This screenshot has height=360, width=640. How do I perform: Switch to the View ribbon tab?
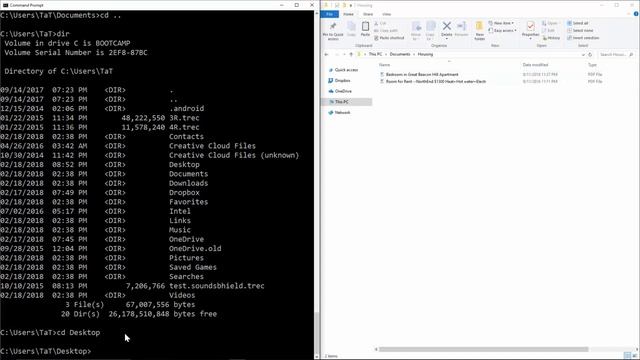pyautogui.click(x=386, y=14)
